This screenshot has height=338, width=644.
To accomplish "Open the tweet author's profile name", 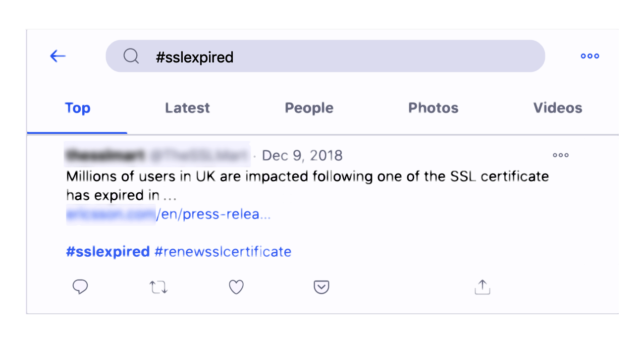I will [x=104, y=156].
